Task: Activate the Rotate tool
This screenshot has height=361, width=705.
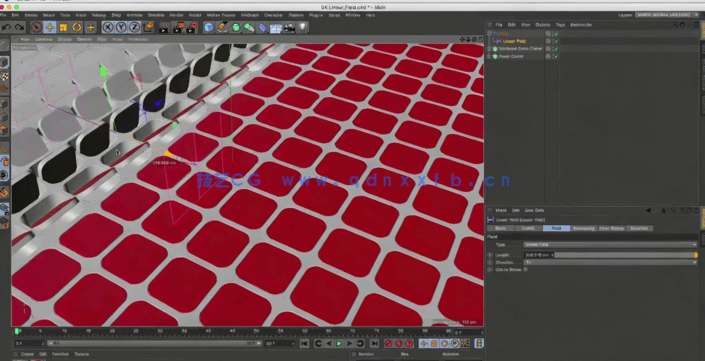Action: point(77,27)
